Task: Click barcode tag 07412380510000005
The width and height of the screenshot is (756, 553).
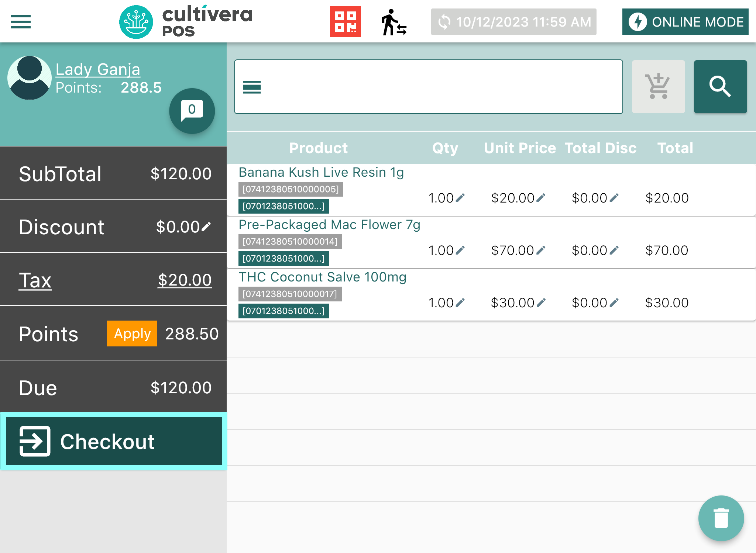Action: point(291,189)
